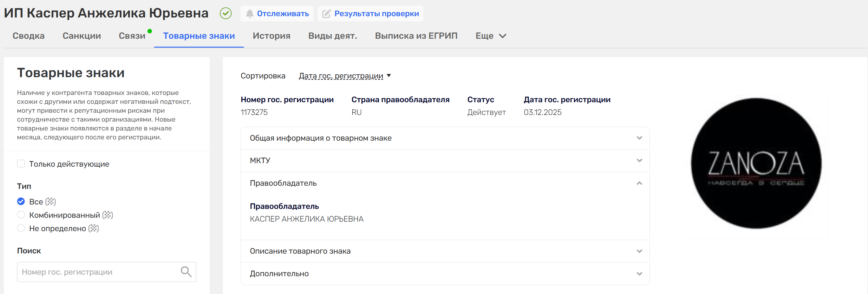Click loading count icon next to Все

pos(50,202)
